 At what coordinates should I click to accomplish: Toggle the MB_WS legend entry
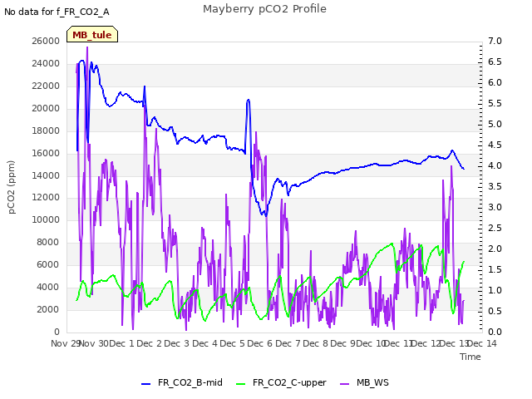[364, 382]
